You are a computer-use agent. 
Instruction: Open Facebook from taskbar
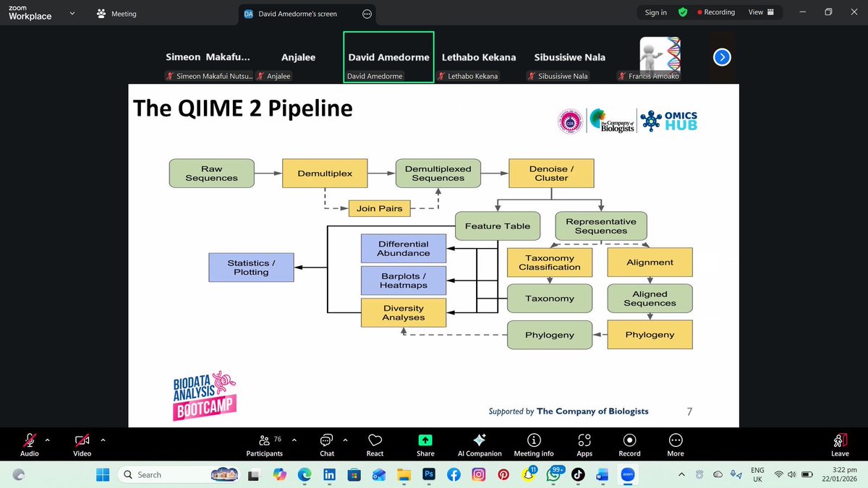click(454, 474)
